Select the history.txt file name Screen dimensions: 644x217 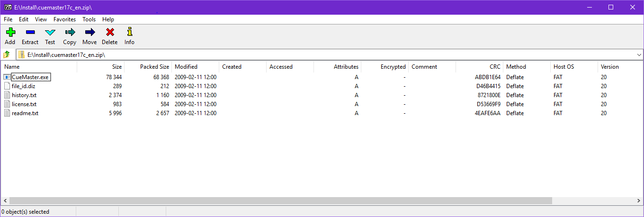[24, 95]
